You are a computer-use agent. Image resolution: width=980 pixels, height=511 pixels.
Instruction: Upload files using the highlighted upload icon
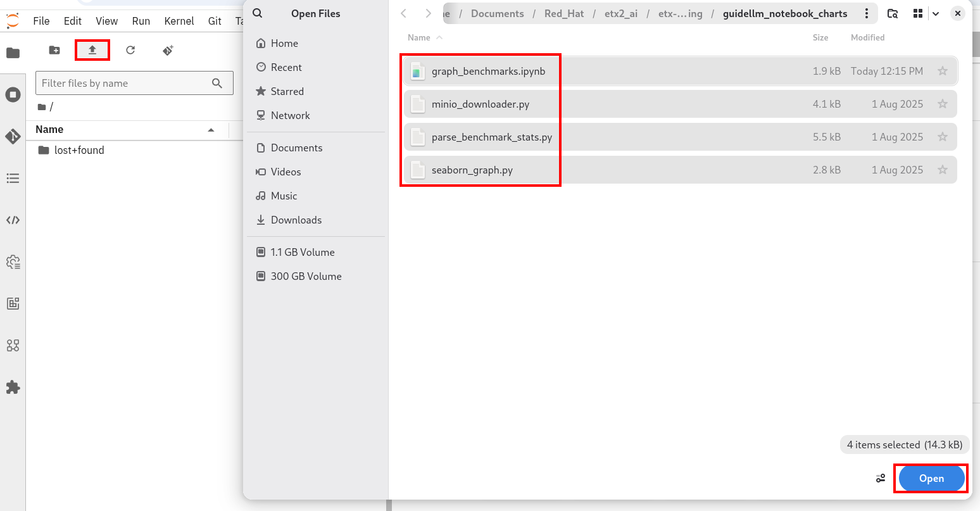pyautogui.click(x=92, y=50)
